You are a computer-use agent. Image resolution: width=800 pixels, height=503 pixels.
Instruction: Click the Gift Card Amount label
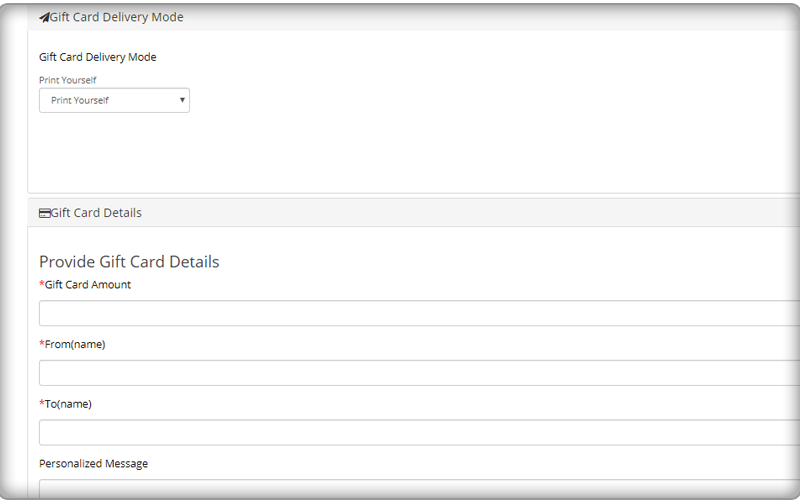[88, 285]
